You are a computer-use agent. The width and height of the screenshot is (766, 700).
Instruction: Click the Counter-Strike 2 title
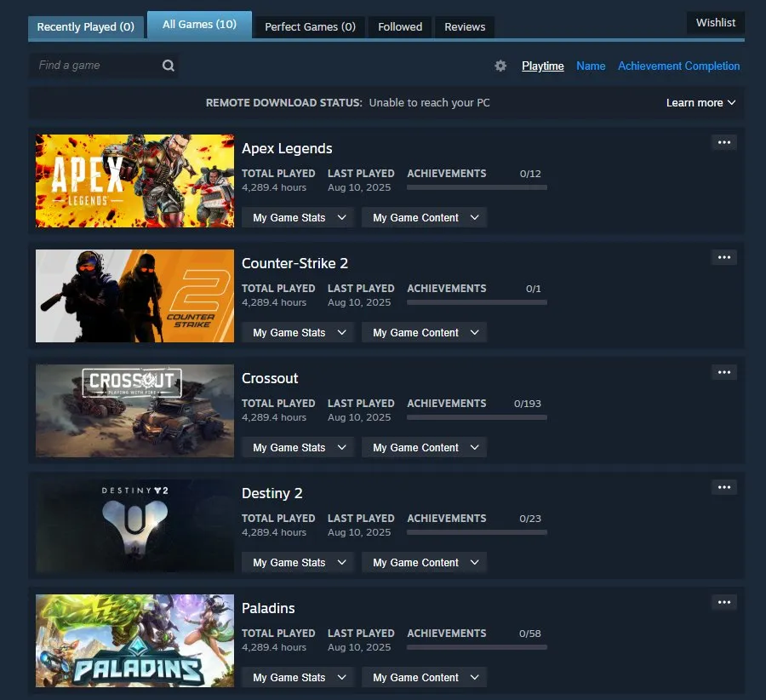tap(294, 263)
